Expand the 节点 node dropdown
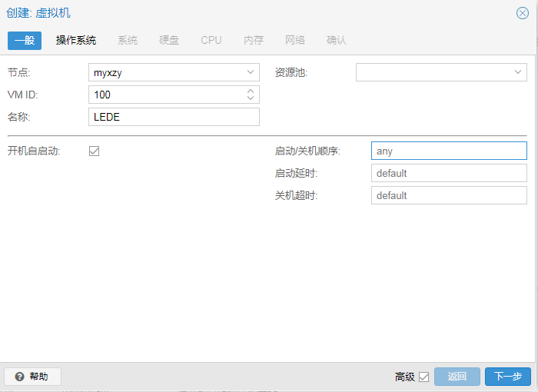Viewport: 538px width, 392px height. [251, 72]
